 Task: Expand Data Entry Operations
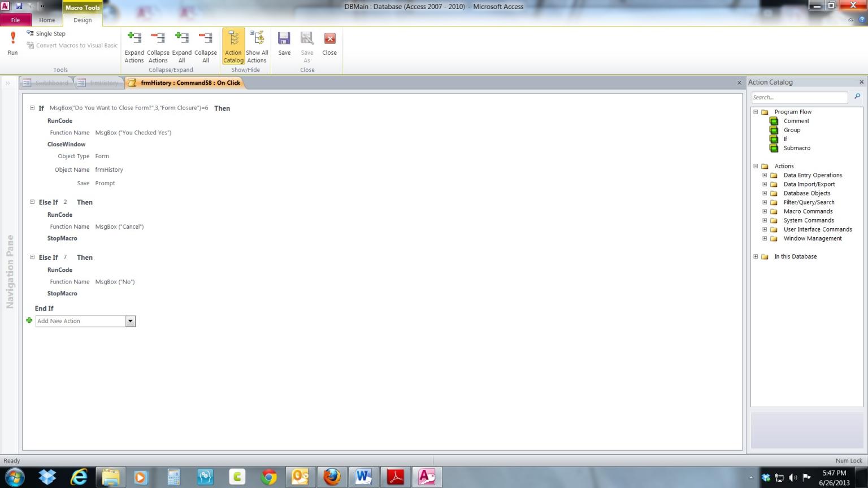click(x=765, y=175)
